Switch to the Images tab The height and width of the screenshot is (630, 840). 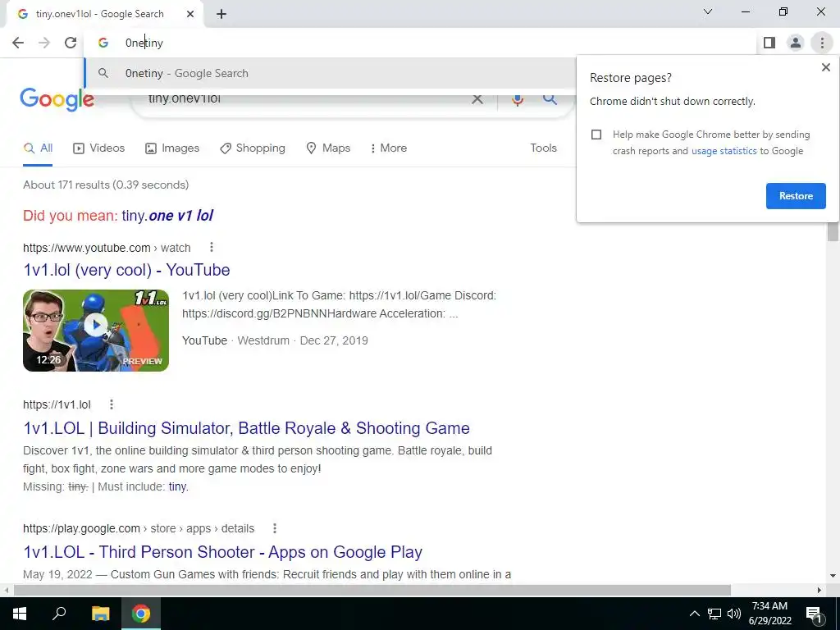(x=172, y=148)
